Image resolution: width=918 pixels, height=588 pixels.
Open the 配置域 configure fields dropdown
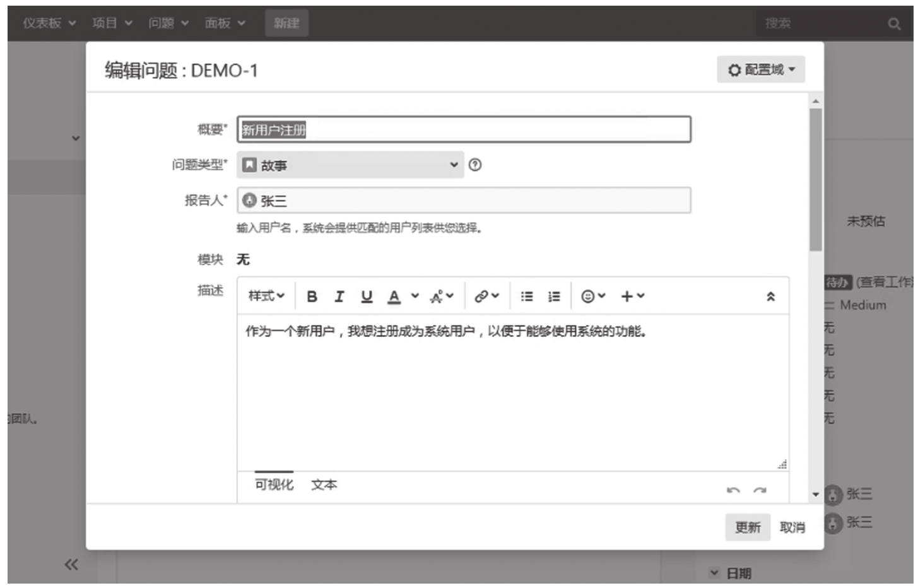click(761, 70)
